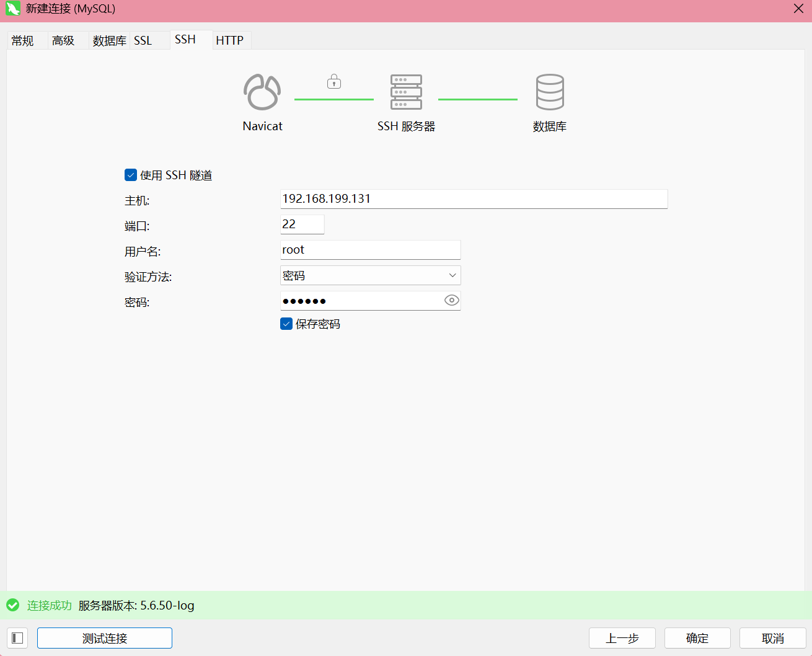This screenshot has height=656, width=812.
Task: Click the 连接成功 status text
Action: tap(50, 606)
